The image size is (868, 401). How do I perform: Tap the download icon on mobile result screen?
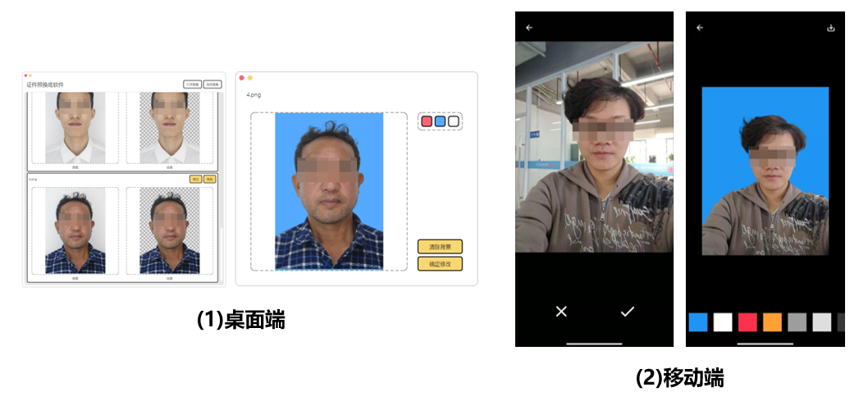click(830, 27)
